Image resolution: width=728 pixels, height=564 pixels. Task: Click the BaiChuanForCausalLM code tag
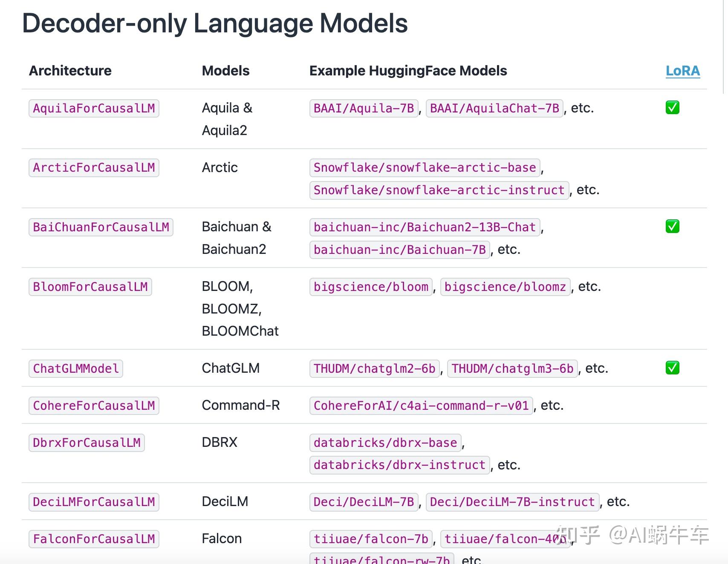coord(101,227)
